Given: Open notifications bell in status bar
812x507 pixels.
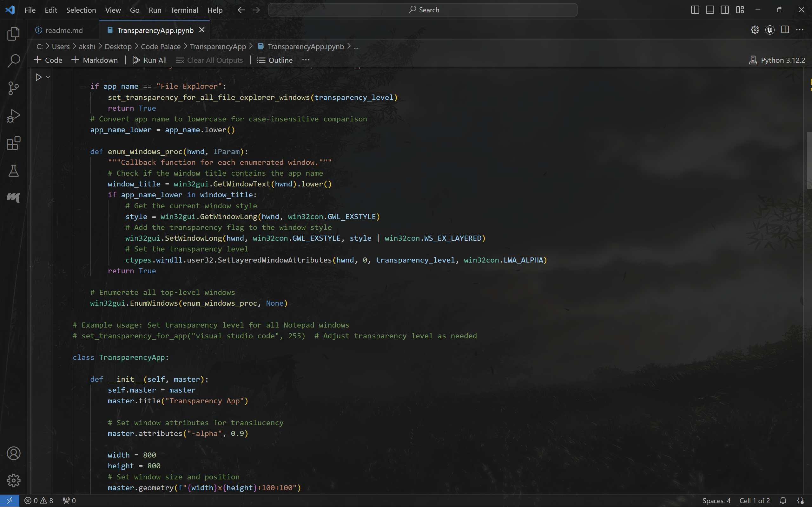Looking at the screenshot, I should coord(783,501).
